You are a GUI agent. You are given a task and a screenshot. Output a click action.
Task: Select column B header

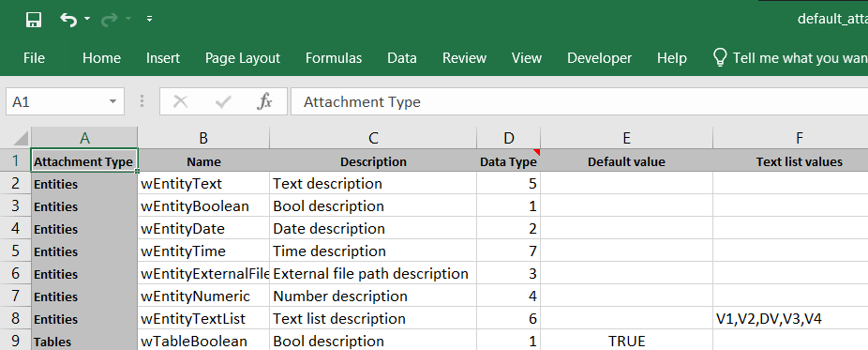[x=203, y=138]
